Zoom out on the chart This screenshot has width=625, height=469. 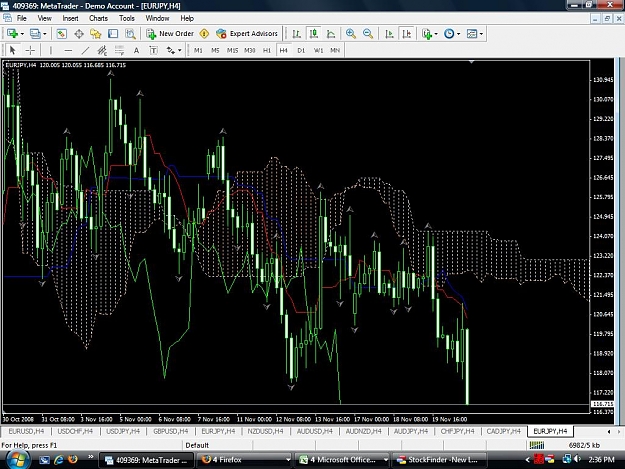point(368,34)
